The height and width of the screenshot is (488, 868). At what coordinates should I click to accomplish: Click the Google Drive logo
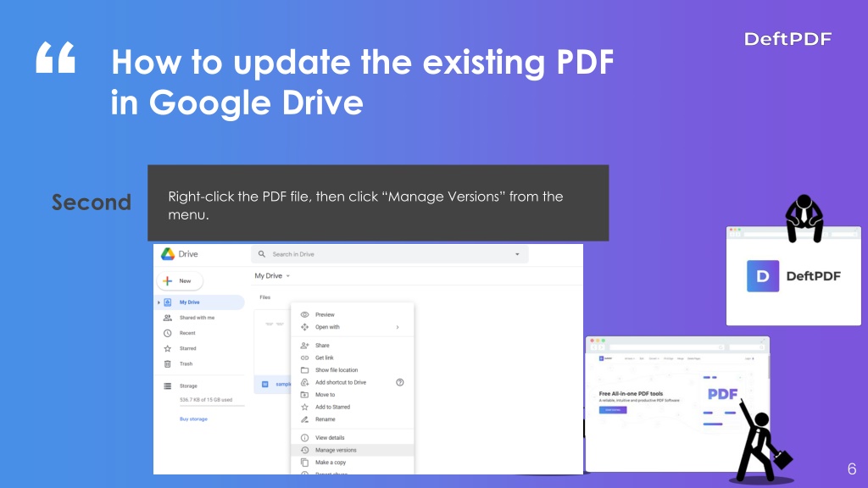(x=168, y=254)
